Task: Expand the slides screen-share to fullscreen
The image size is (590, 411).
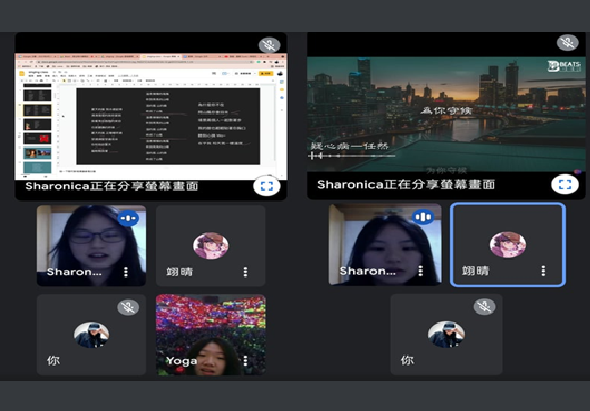Action: 267,186
